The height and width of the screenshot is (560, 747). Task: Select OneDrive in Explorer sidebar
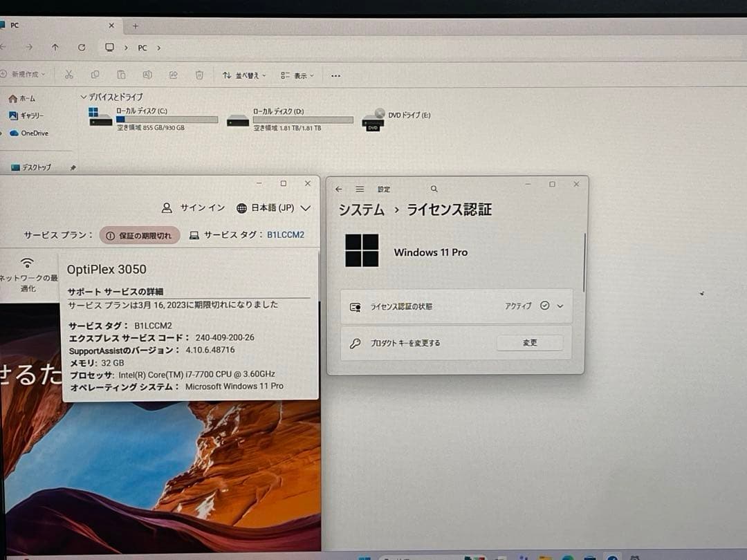[28, 133]
